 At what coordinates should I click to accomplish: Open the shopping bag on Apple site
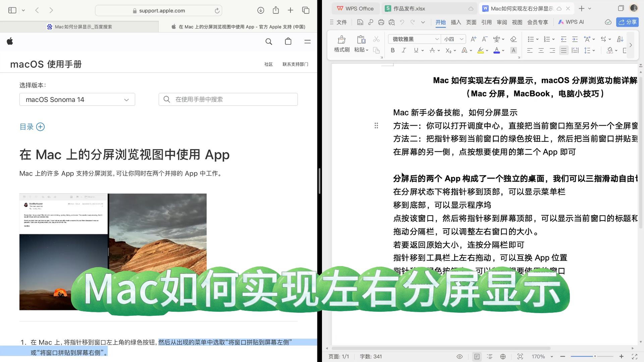tap(288, 41)
